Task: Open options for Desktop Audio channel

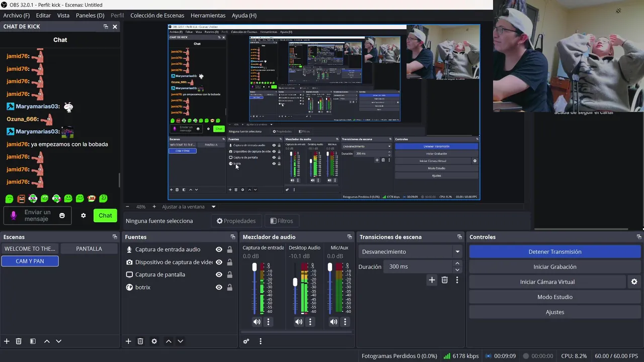Action: pos(310,322)
